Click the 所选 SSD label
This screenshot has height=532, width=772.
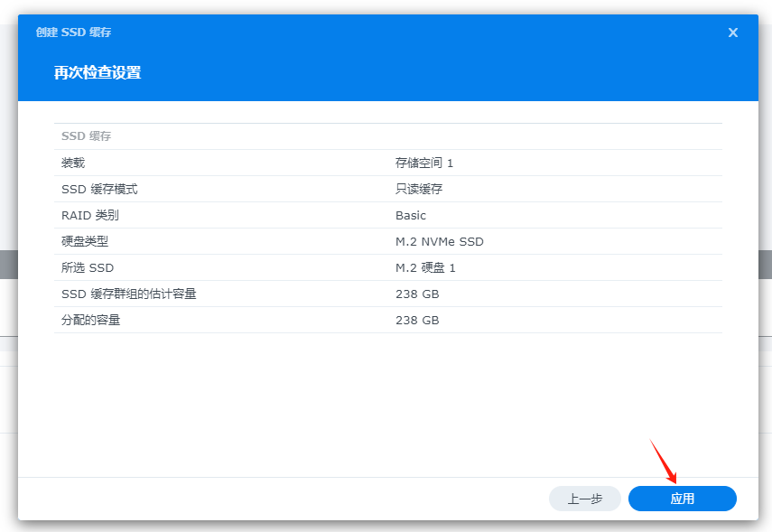pos(88,267)
